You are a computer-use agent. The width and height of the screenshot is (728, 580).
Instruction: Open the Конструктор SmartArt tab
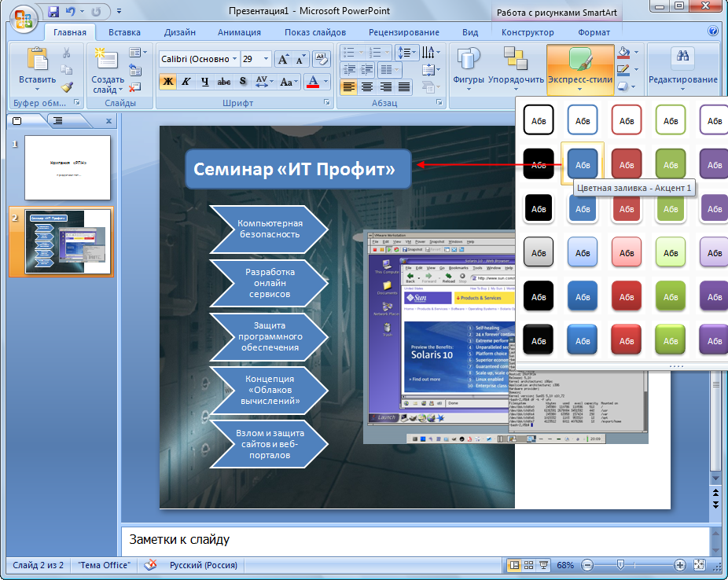(x=528, y=32)
